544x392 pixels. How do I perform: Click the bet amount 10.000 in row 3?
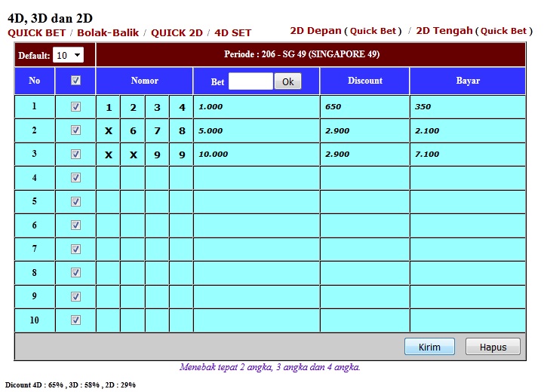pyautogui.click(x=214, y=155)
